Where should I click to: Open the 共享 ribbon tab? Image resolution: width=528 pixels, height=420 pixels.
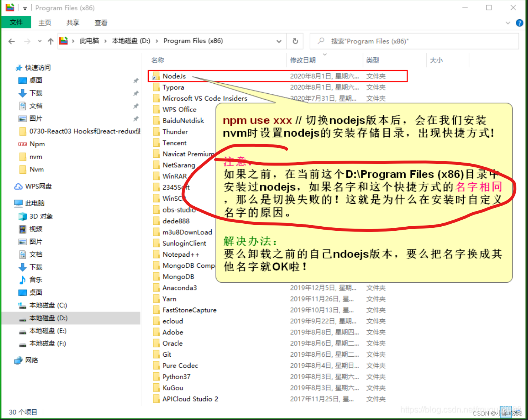73,23
